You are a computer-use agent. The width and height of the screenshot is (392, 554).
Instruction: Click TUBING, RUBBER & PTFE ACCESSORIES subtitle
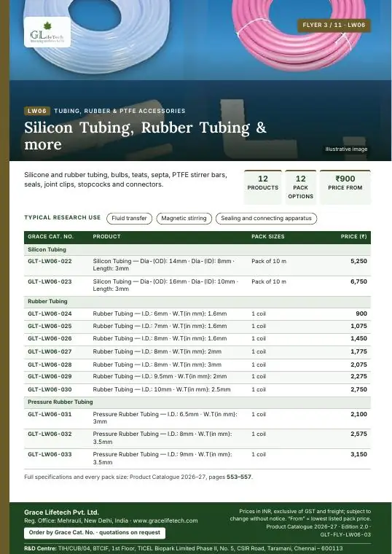coord(119,111)
